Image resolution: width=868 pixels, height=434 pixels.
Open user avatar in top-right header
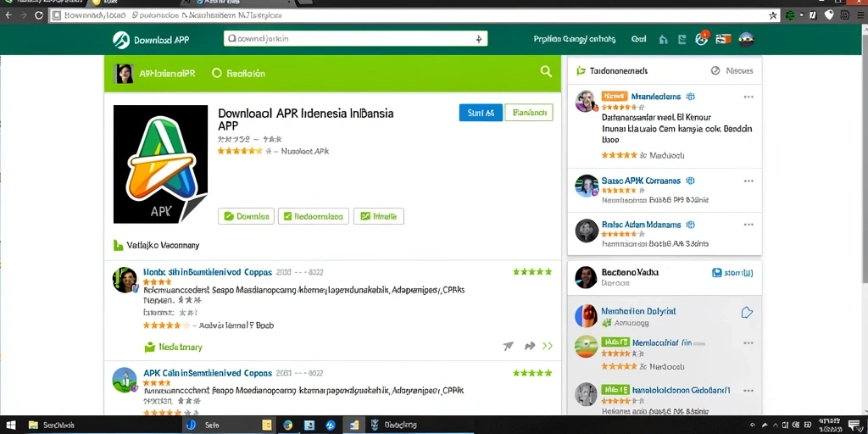[746, 39]
